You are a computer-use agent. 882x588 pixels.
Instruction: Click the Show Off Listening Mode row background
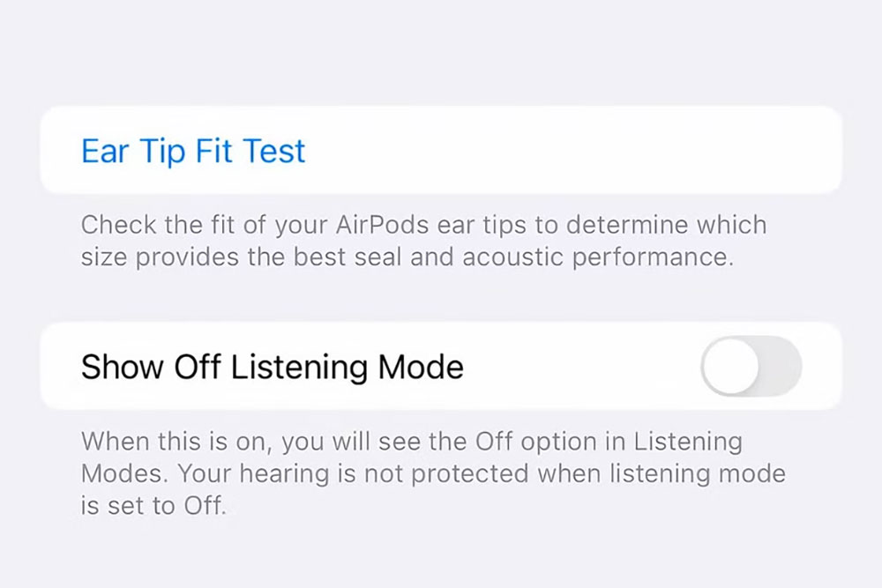coord(579,367)
